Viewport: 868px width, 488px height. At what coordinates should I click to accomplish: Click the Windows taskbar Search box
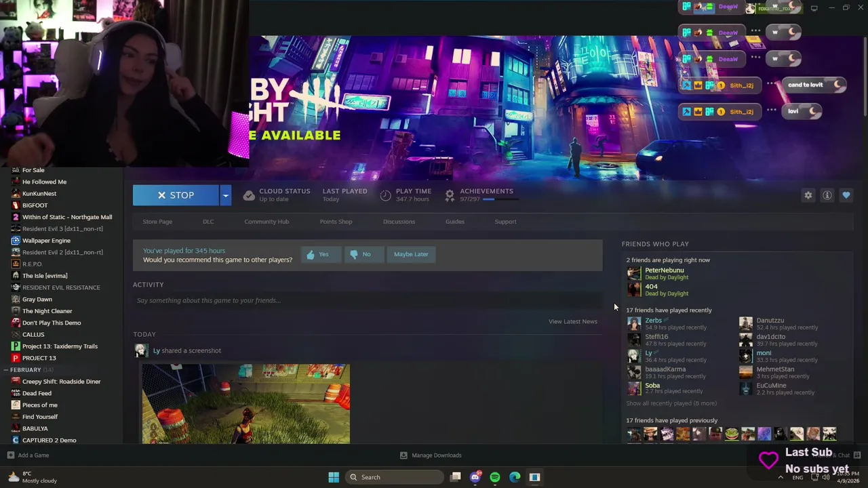(394, 477)
